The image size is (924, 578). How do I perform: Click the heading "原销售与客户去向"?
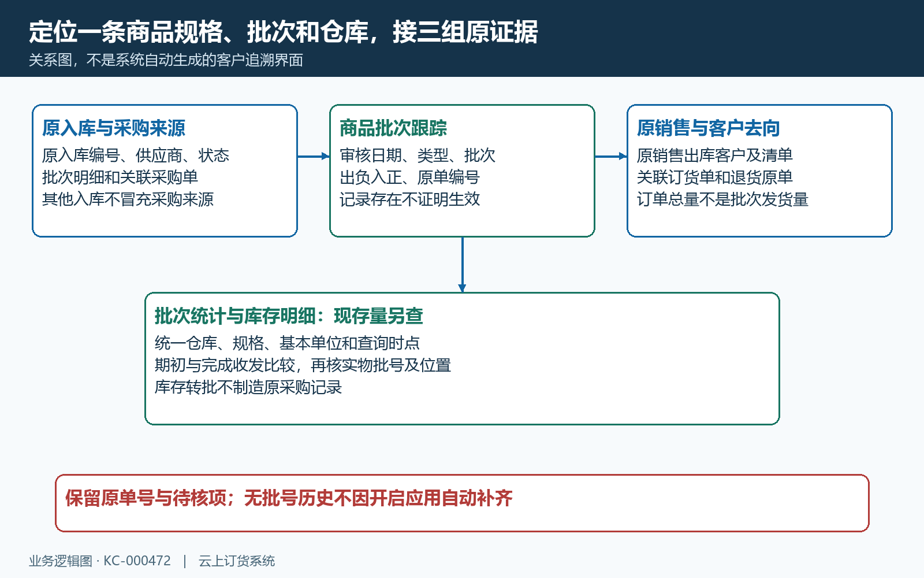[709, 128]
